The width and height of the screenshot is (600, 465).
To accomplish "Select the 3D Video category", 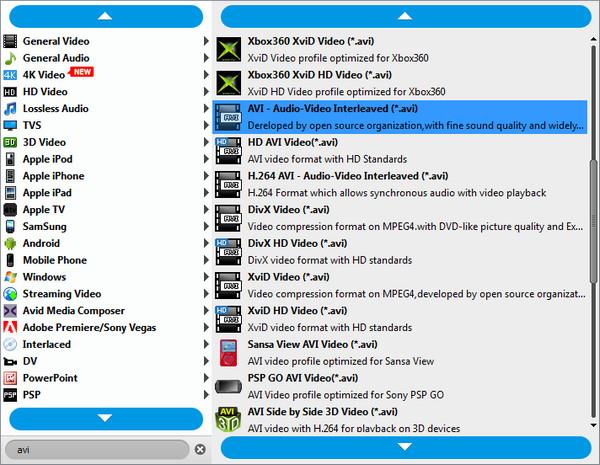I will (x=106, y=142).
